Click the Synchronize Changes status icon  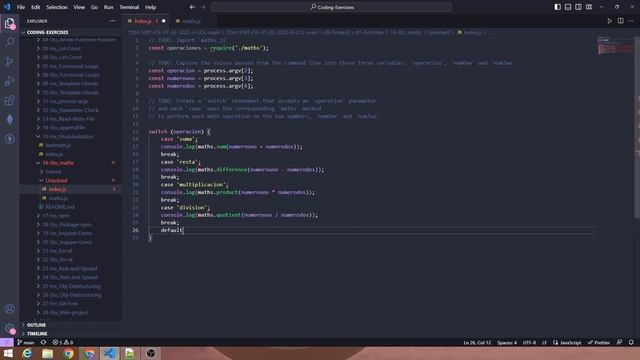point(43,342)
